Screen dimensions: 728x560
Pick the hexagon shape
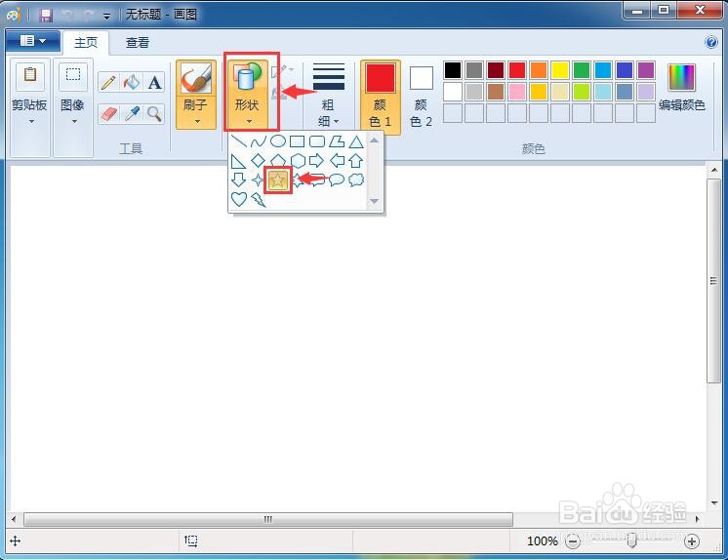tap(297, 161)
